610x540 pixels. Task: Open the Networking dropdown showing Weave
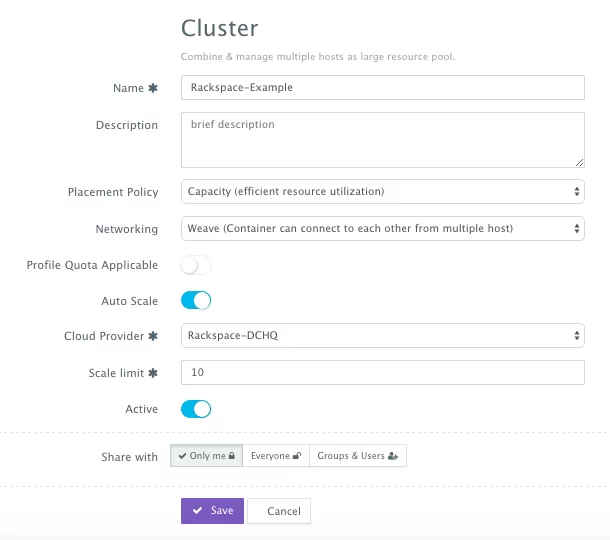click(382, 228)
